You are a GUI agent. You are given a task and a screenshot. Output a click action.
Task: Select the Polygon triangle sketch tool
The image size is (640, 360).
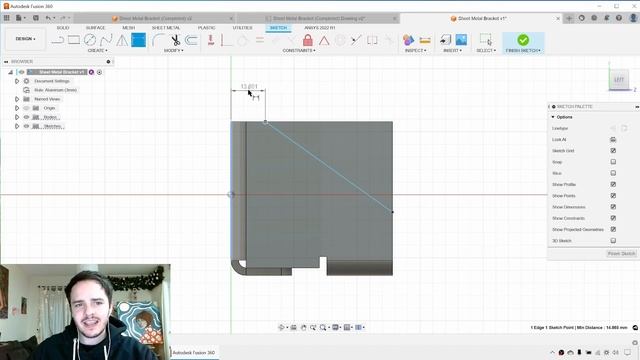click(122, 40)
